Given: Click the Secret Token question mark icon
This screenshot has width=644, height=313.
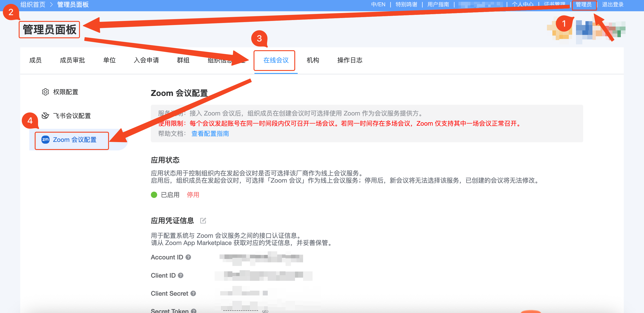Looking at the screenshot, I should point(193,311).
